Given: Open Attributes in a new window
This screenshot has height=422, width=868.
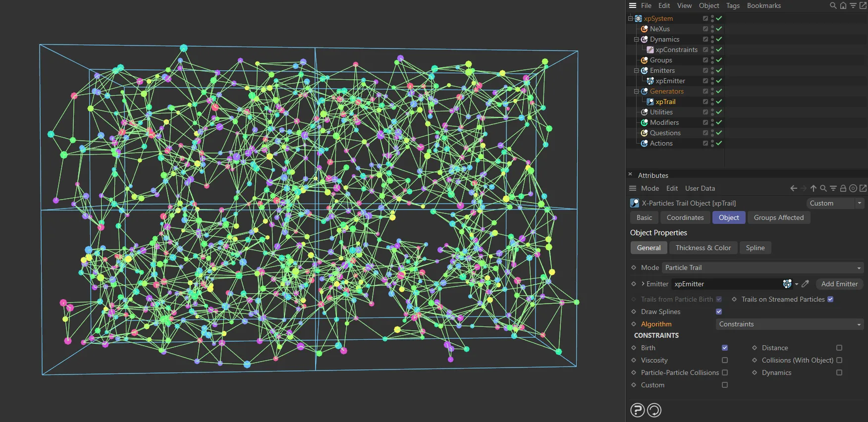Looking at the screenshot, I should (x=863, y=188).
